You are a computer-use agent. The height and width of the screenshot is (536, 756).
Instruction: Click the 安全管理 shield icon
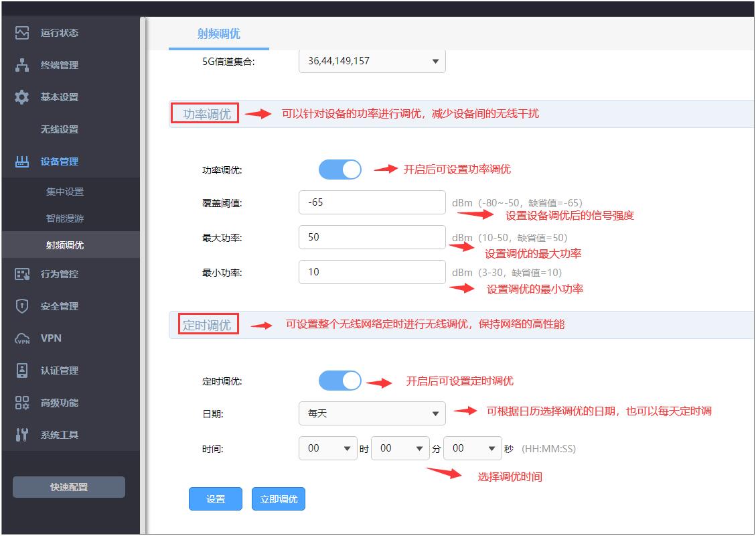(x=22, y=306)
